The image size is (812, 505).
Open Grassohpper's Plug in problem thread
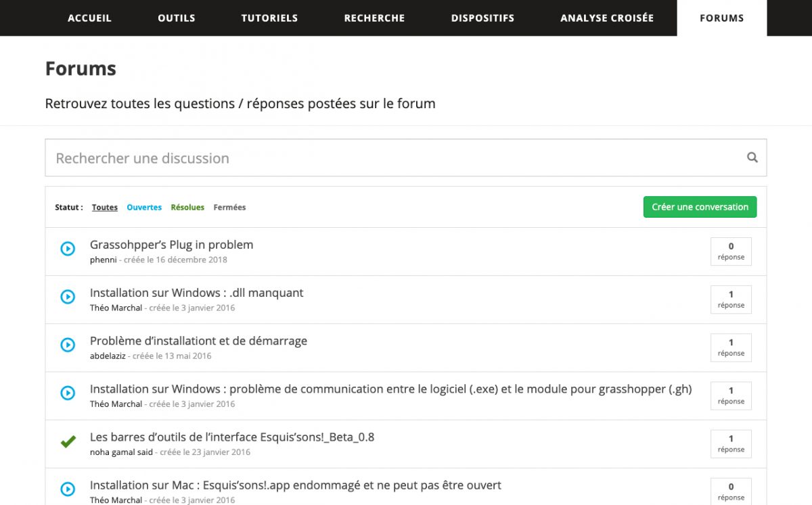pos(171,245)
